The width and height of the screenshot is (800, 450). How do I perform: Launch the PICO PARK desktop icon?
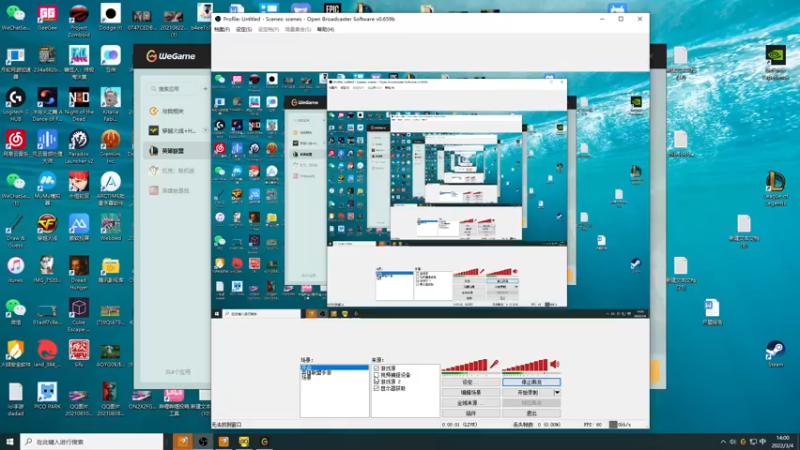[x=47, y=396]
